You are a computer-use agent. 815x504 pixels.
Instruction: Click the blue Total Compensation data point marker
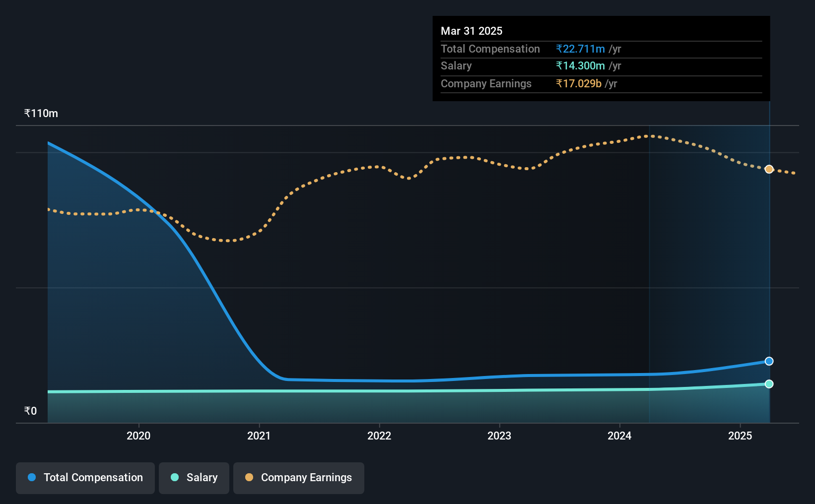click(x=769, y=361)
